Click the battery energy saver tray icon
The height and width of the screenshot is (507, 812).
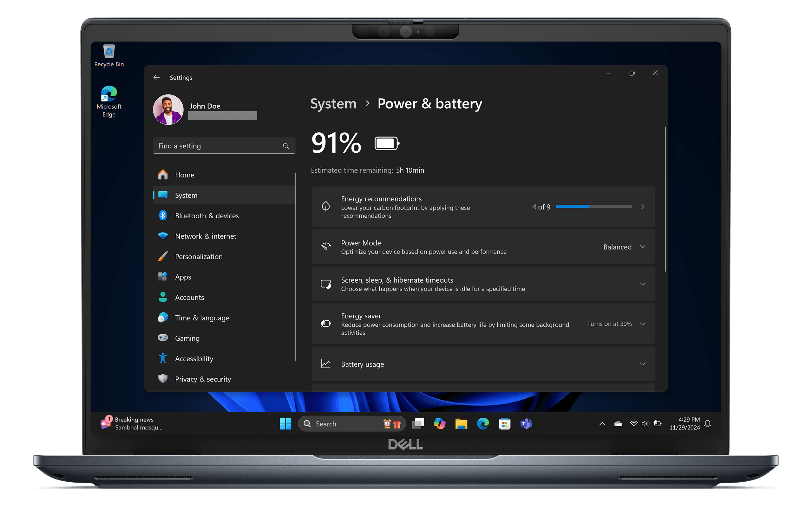click(657, 424)
